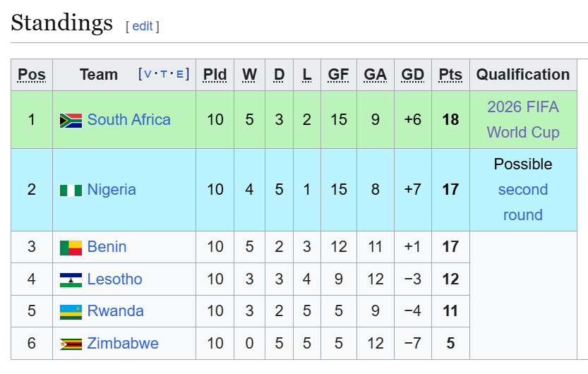Click the E (edit template) link

click(x=180, y=74)
